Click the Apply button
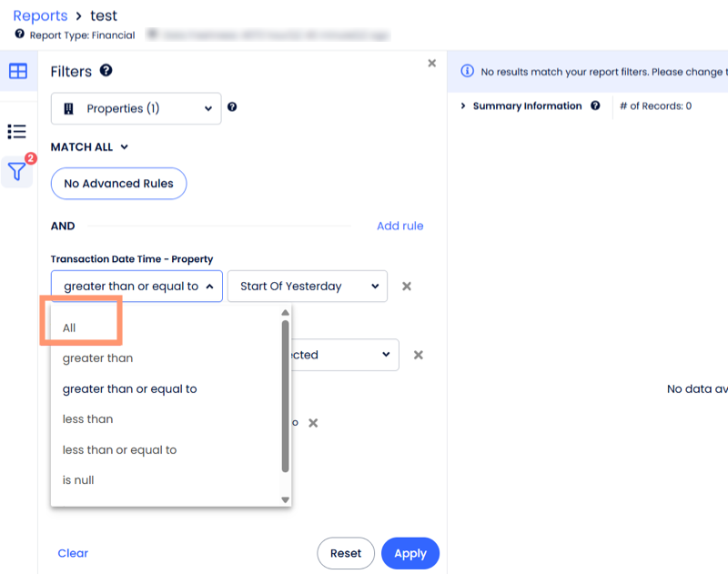Image resolution: width=728 pixels, height=574 pixels. click(409, 553)
